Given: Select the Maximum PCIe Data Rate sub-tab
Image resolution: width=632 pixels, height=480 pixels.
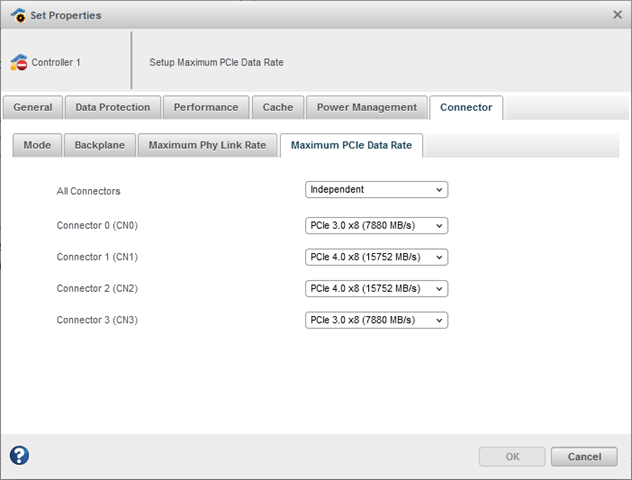Looking at the screenshot, I should (x=352, y=146).
